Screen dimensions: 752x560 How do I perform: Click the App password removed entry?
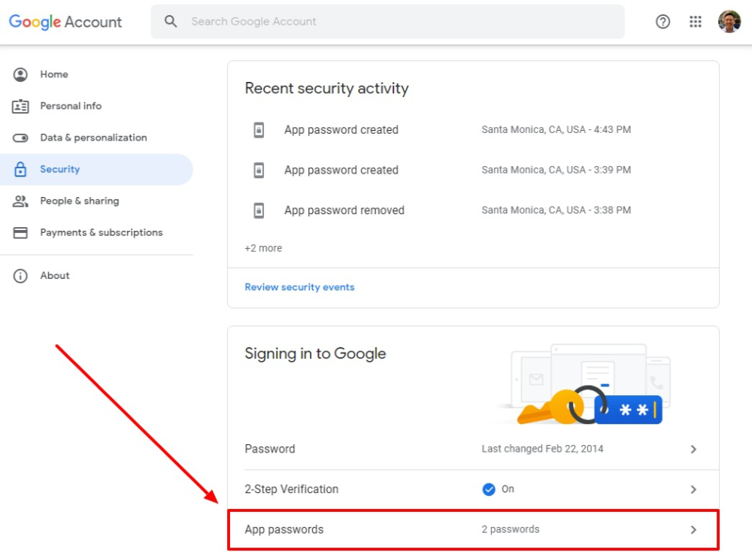[x=344, y=210]
